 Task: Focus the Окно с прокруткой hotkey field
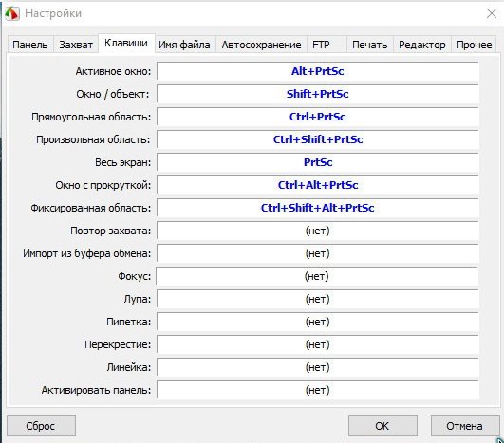(318, 185)
